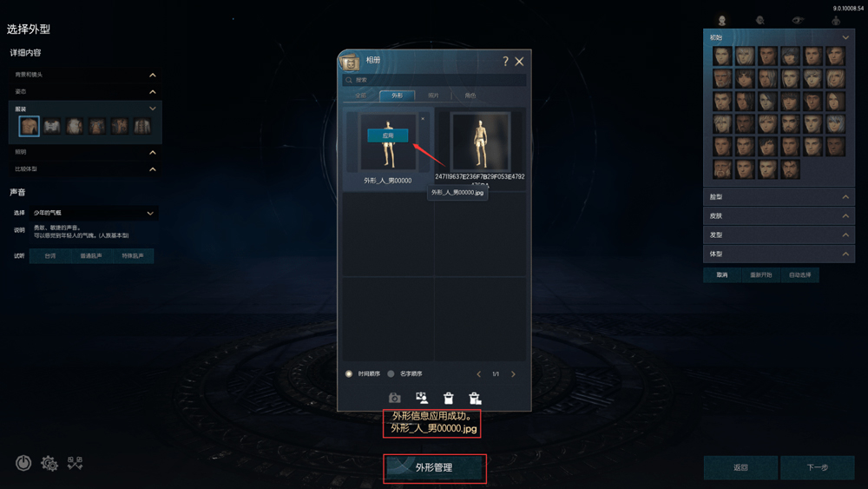
Task: Select 名字顺序 sort radio button
Action: click(391, 373)
